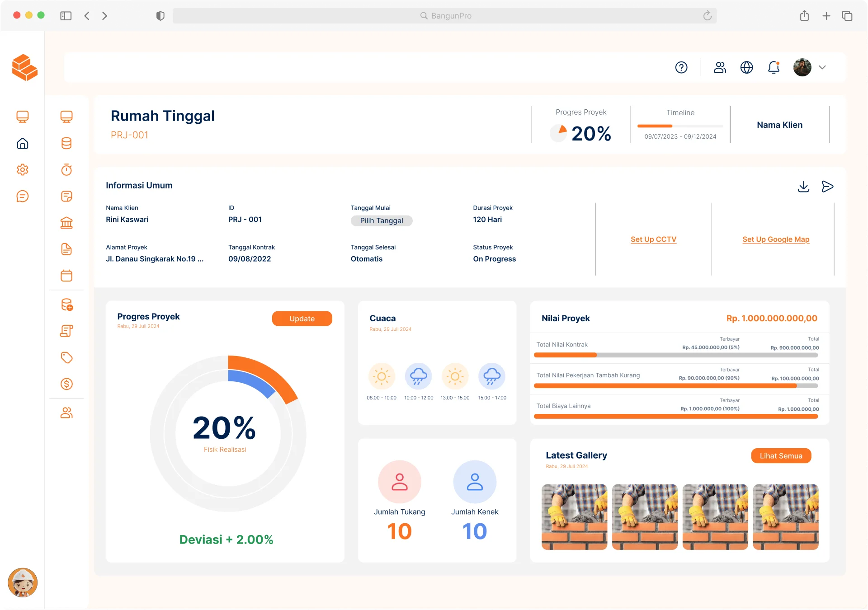The height and width of the screenshot is (610, 868).
Task: Open the Pilih Tanggal date picker
Action: click(x=382, y=221)
